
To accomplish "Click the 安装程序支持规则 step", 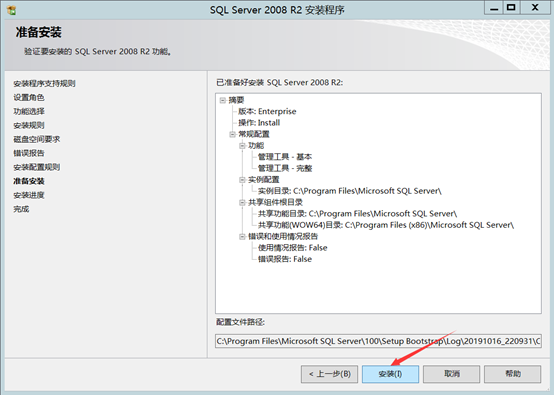I will pos(45,84).
